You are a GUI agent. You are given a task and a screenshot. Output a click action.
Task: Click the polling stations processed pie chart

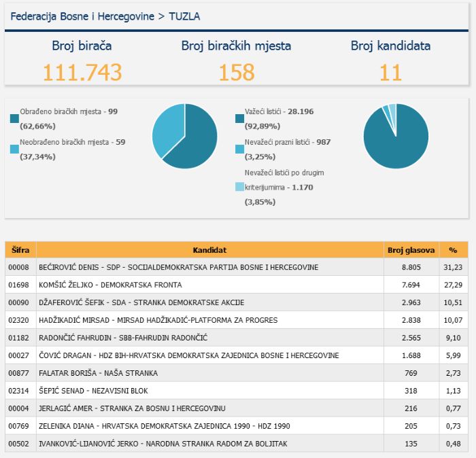click(184, 136)
